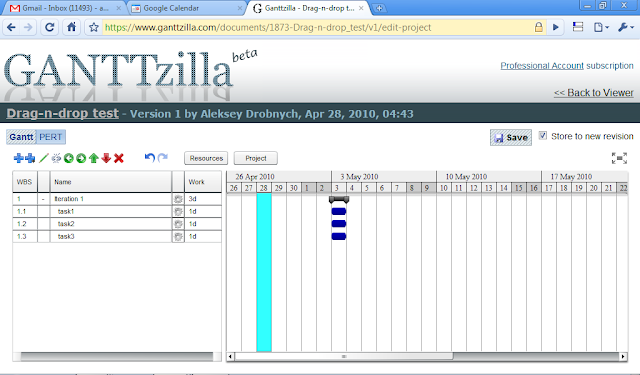Switch to the PERT tab
Image resolution: width=640 pixels, height=375 pixels.
tap(51, 137)
